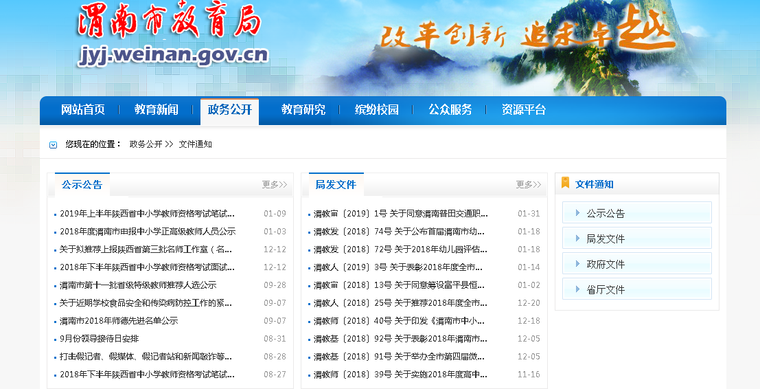Open document 渭教人〔2019〕3号
The height and width of the screenshot is (389, 760).
tap(398, 267)
